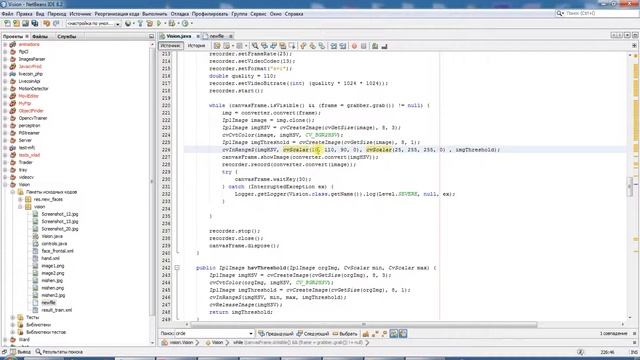The image size is (640, 360).
Task: Click the Build Project hammer icon
Action: pyautogui.click(x=140, y=24)
